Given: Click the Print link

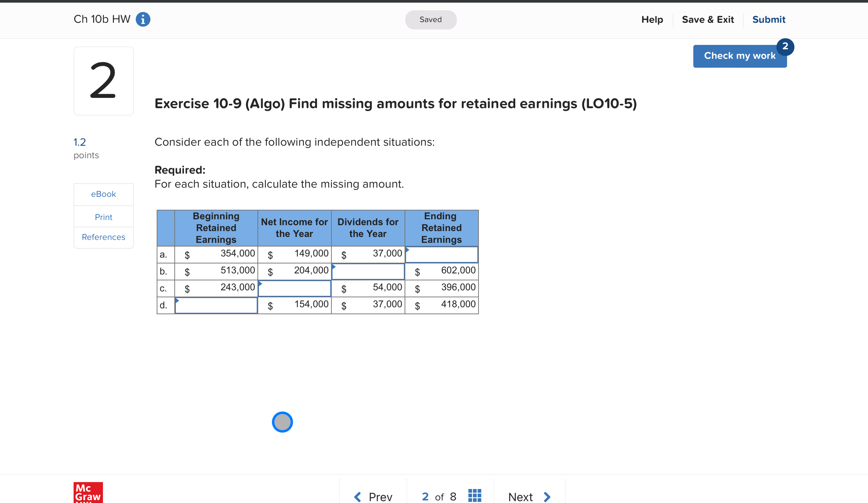Looking at the screenshot, I should pyautogui.click(x=103, y=217).
